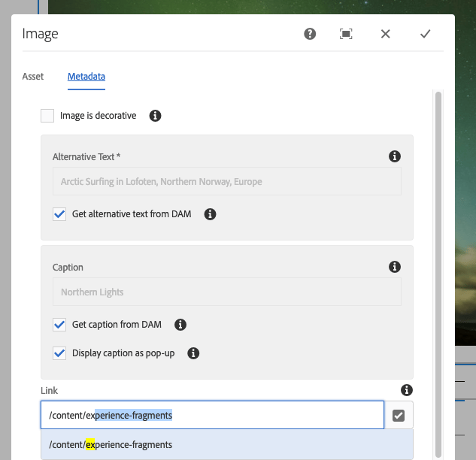Click the Caption input field
Viewport: 476px width, 460px height.
pyautogui.click(x=227, y=292)
